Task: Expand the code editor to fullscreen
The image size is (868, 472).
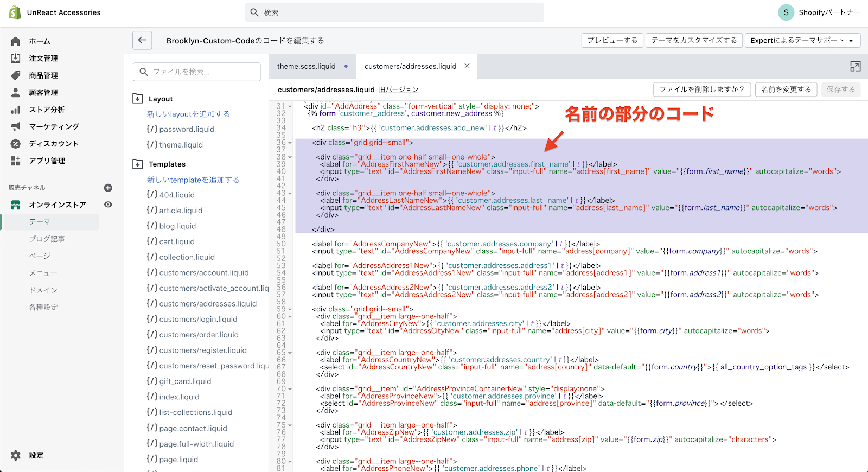Action: pyautogui.click(x=855, y=66)
